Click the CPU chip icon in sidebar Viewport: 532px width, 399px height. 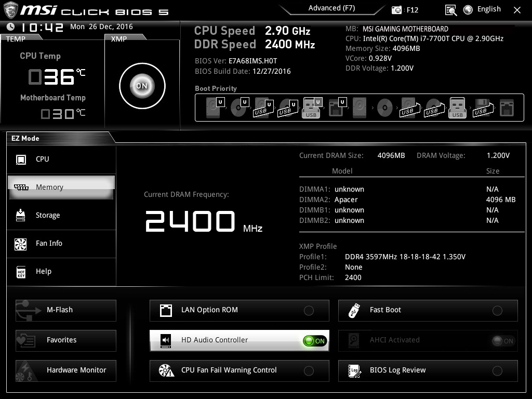click(21, 159)
